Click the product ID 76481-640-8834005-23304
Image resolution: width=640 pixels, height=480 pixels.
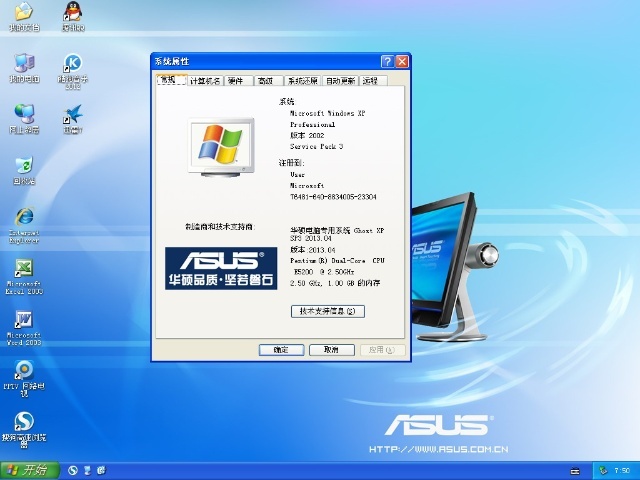click(333, 197)
